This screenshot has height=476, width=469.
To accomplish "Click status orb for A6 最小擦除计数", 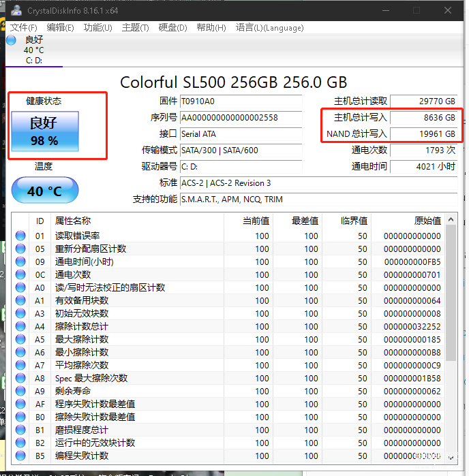I will point(20,352).
